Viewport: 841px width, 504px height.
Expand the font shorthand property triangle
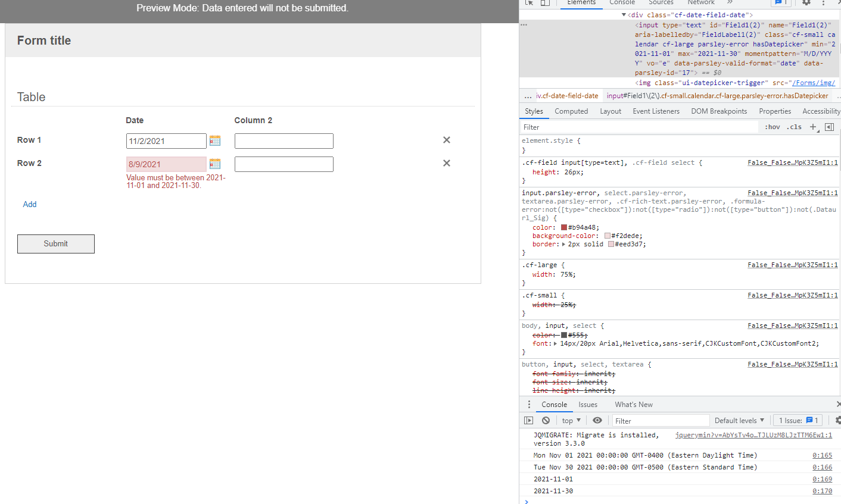click(556, 343)
